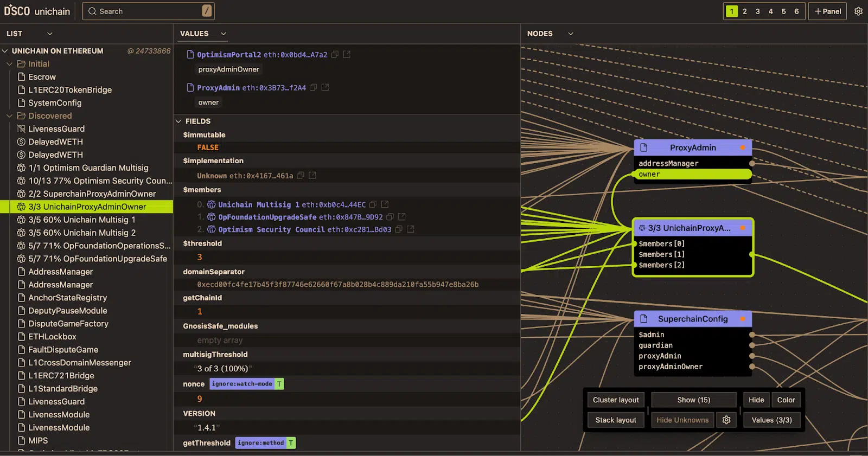Screen dimensions: 868x456
Task: Collapse UNICHAIN ON ETHEREUM tree root
Action: tap(5, 51)
